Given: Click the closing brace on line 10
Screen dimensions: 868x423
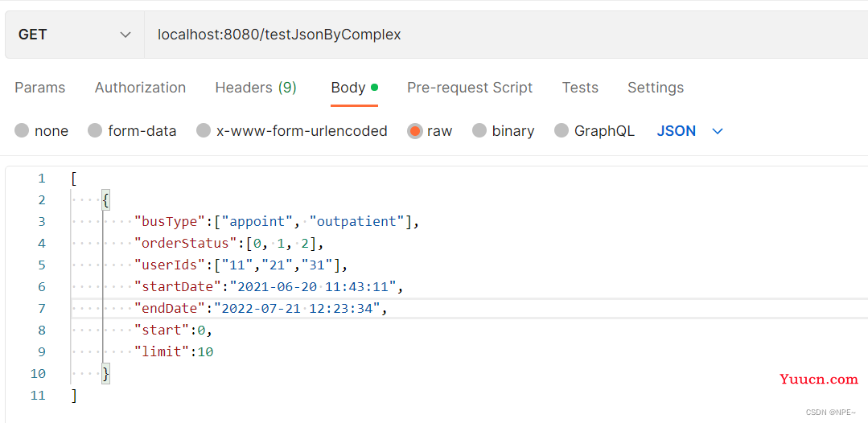Looking at the screenshot, I should pos(106,374).
